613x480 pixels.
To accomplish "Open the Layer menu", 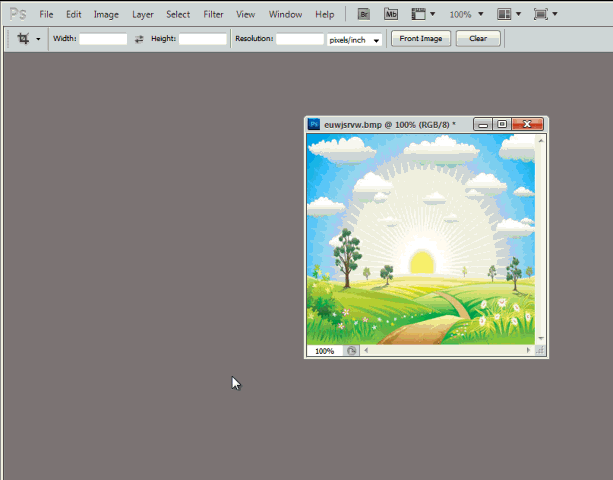I will [143, 15].
